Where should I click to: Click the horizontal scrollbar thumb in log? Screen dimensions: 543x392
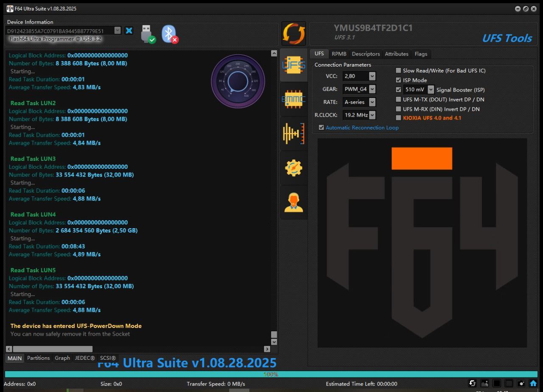(53, 349)
